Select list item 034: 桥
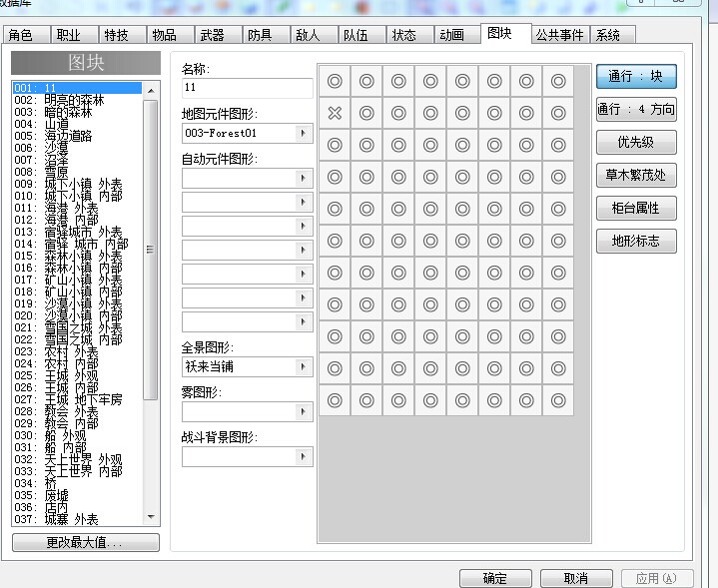 click(77, 483)
